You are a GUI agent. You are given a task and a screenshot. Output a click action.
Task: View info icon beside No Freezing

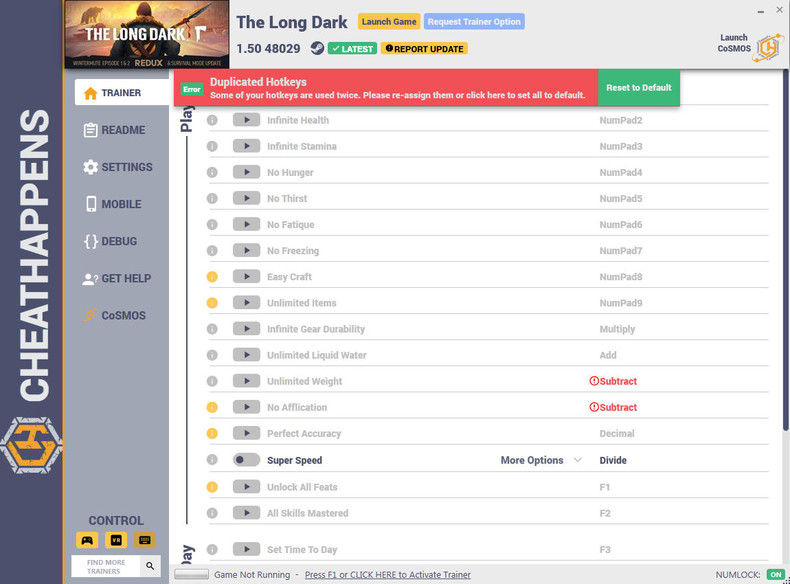(212, 251)
